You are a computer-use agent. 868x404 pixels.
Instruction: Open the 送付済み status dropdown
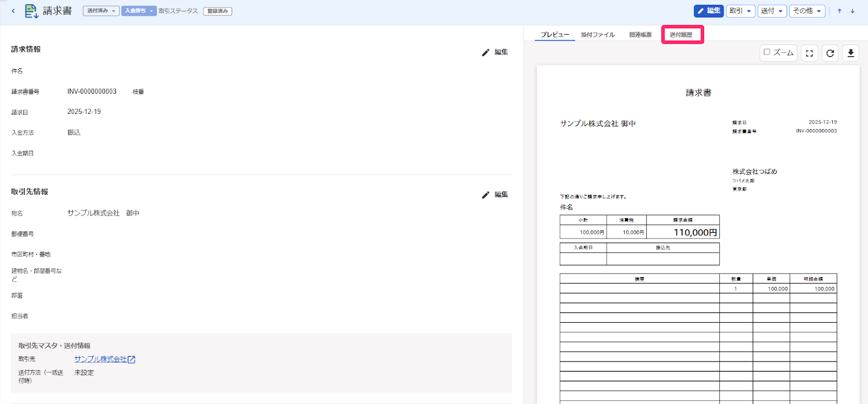click(101, 11)
